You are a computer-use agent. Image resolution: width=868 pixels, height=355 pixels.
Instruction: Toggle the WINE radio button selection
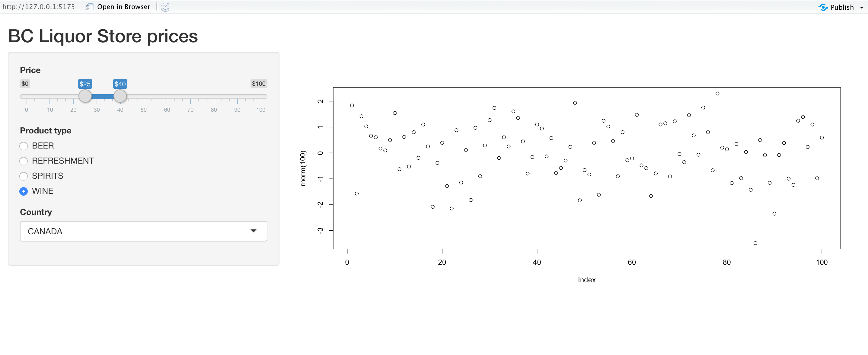tap(23, 190)
